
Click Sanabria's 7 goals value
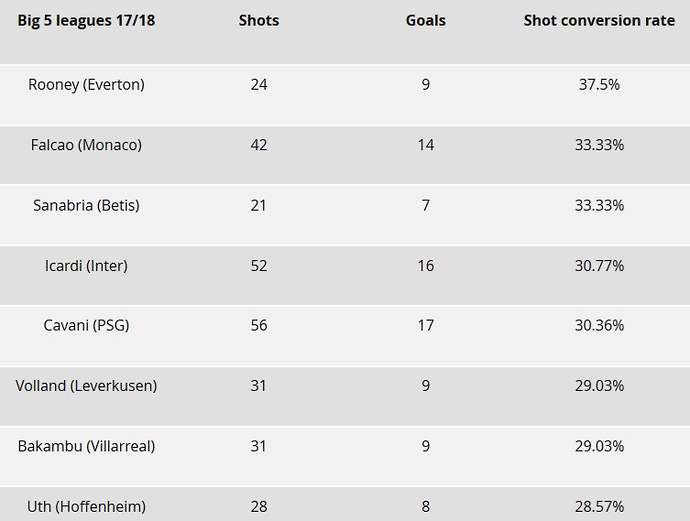426,205
